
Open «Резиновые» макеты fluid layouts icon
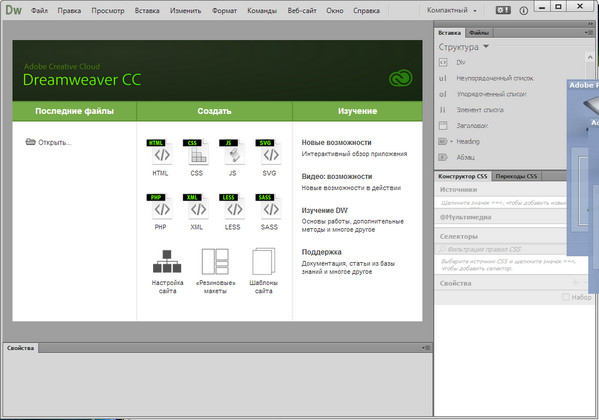coord(215,261)
